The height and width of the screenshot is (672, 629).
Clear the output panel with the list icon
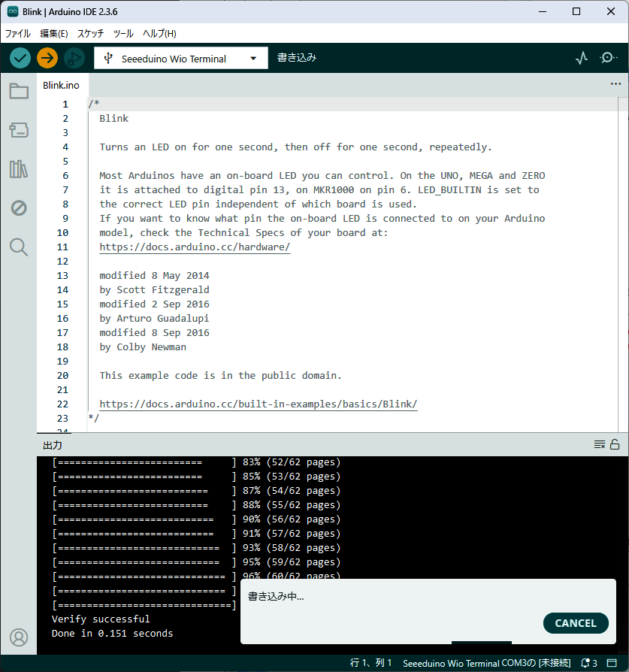point(600,444)
